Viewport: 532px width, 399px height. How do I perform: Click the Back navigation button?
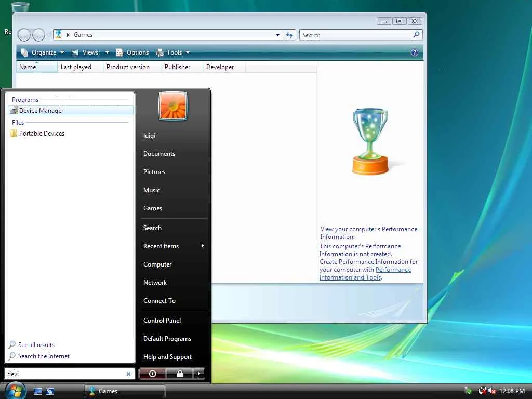[x=24, y=35]
